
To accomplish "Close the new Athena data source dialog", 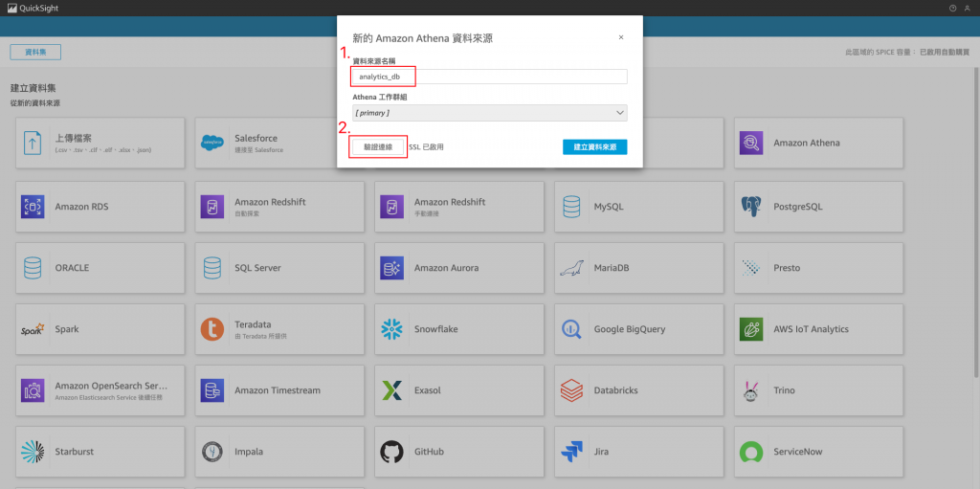I will point(620,37).
